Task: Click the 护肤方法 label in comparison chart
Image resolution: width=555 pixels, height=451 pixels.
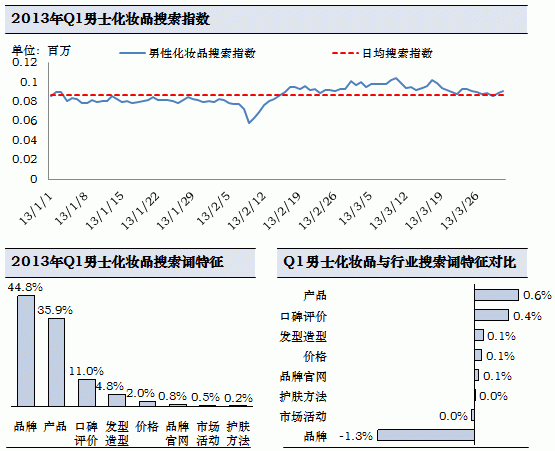Action: point(303,396)
